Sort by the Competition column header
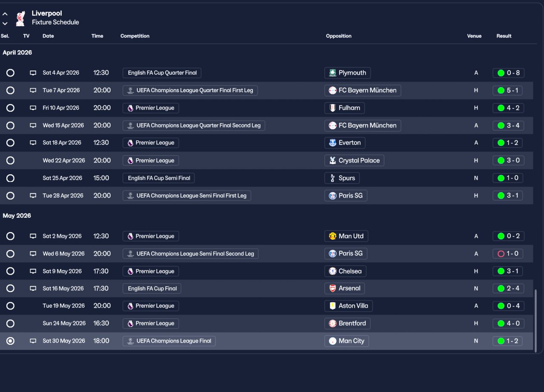 pos(135,36)
